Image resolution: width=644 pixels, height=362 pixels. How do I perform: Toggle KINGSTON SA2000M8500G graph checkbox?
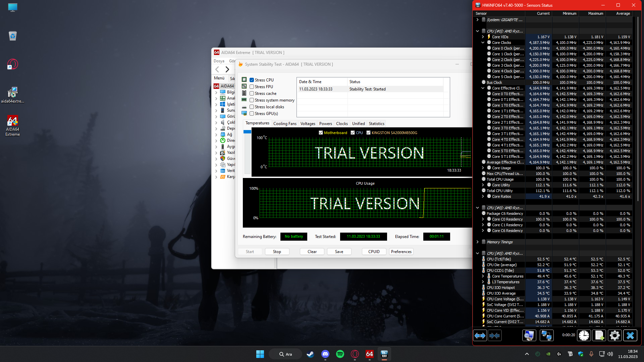click(x=368, y=133)
